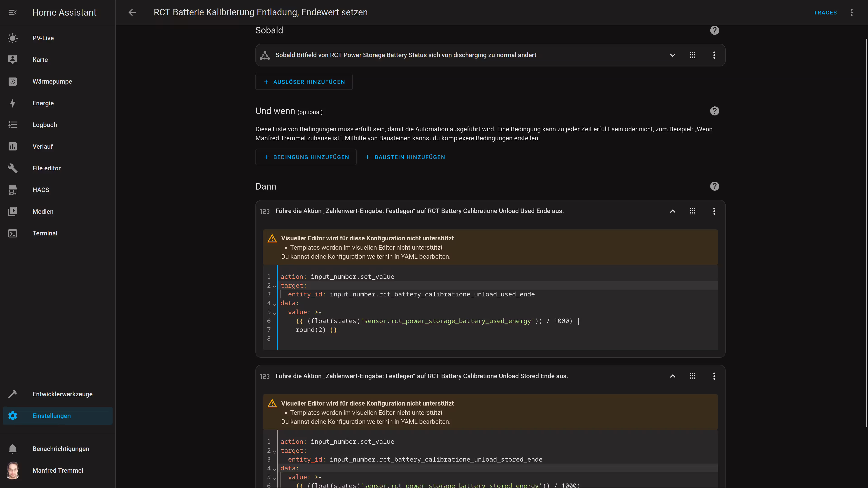Open Manfred Tremmel profile avatar

click(13, 470)
